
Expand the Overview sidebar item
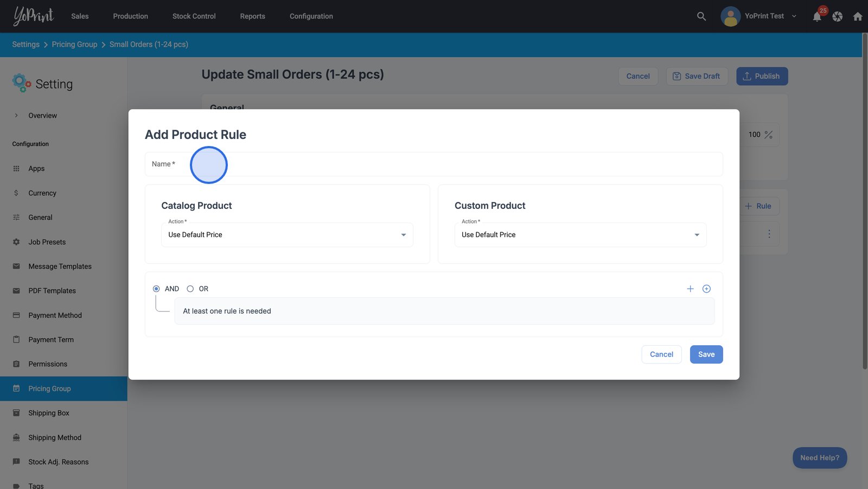tap(16, 116)
